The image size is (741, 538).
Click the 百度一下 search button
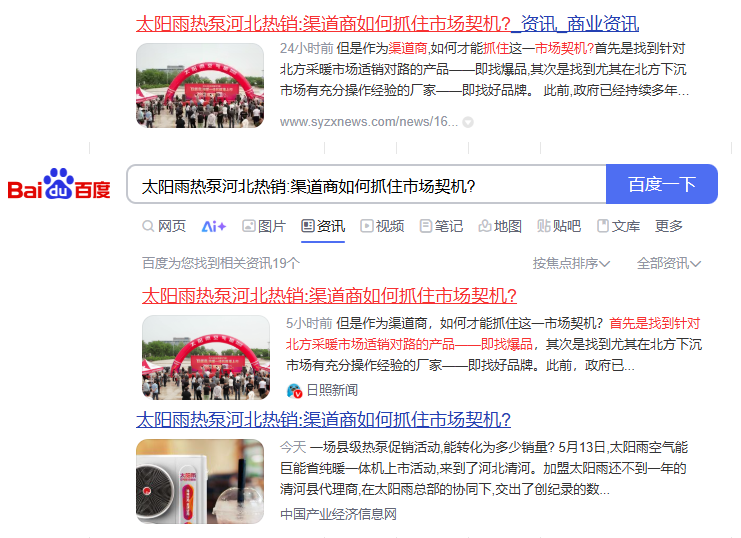point(662,184)
